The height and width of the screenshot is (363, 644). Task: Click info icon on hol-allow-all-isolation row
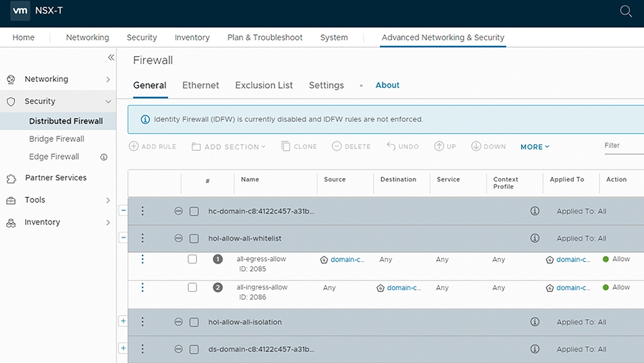(535, 322)
